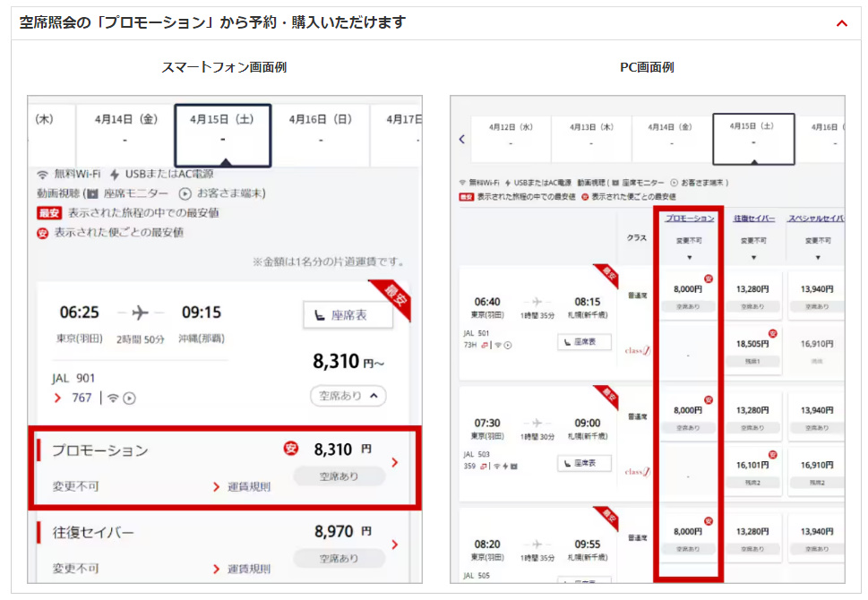
Task: Open プロモーション column header link in PC example
Action: 689,218
